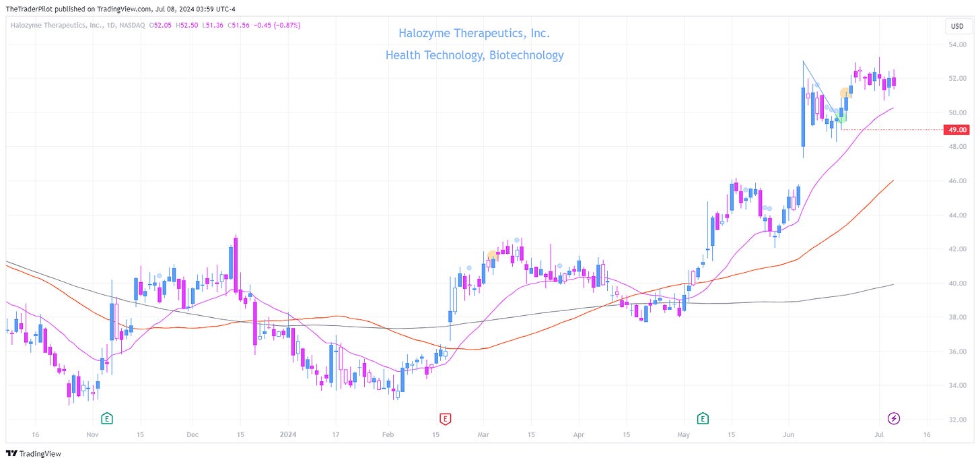
Task: Click the purple lightning event marker near Jul
Action: [x=894, y=418]
